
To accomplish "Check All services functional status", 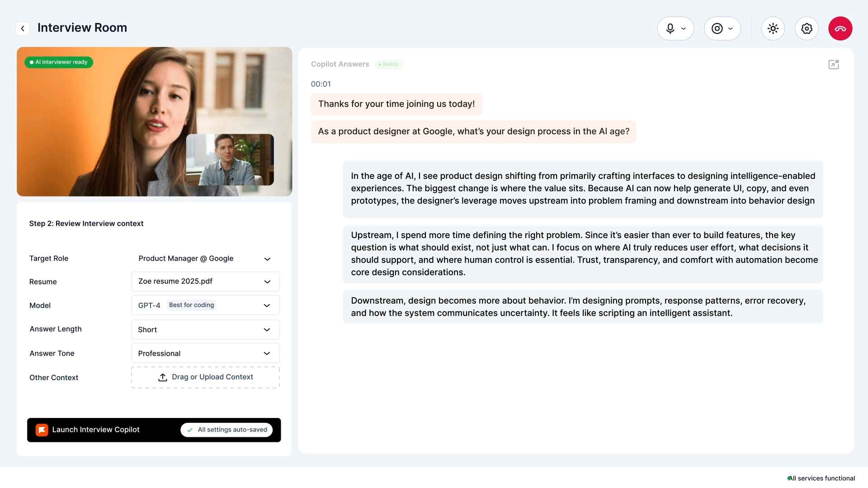I will (821, 478).
